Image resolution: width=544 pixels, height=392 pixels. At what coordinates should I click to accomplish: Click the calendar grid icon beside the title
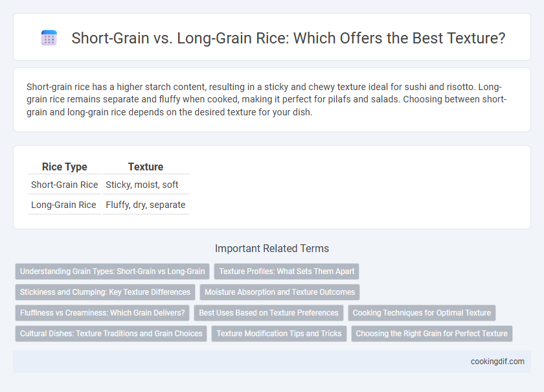[49, 38]
